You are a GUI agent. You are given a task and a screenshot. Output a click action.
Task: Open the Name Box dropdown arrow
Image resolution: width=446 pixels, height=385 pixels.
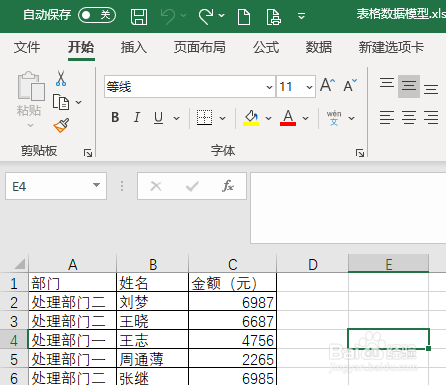coord(96,185)
